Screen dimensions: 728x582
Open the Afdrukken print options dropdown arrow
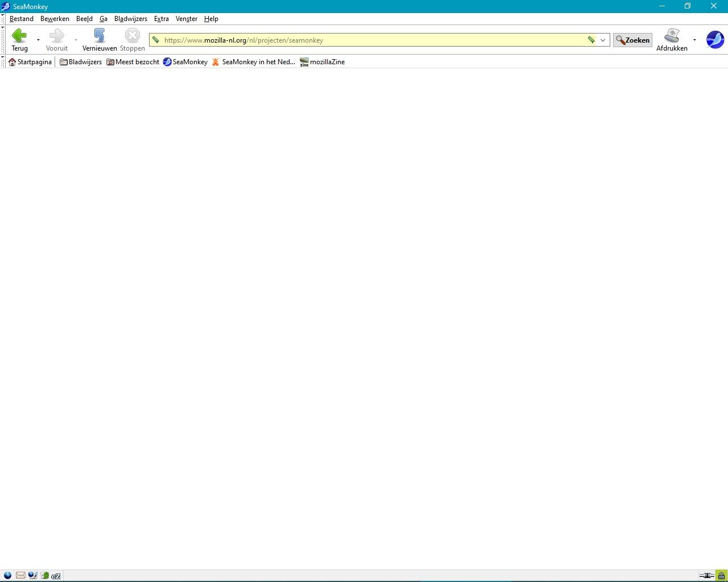click(694, 40)
